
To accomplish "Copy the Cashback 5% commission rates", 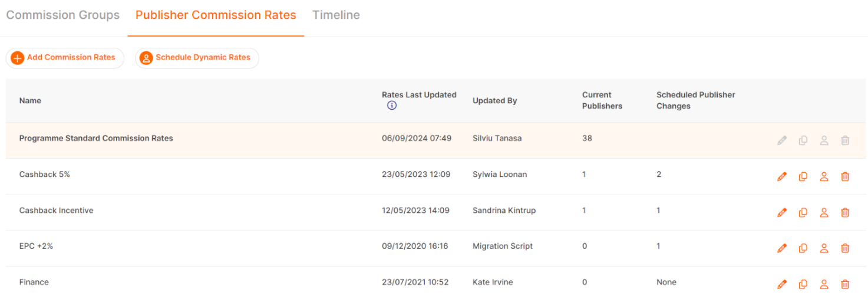I will coord(803,176).
